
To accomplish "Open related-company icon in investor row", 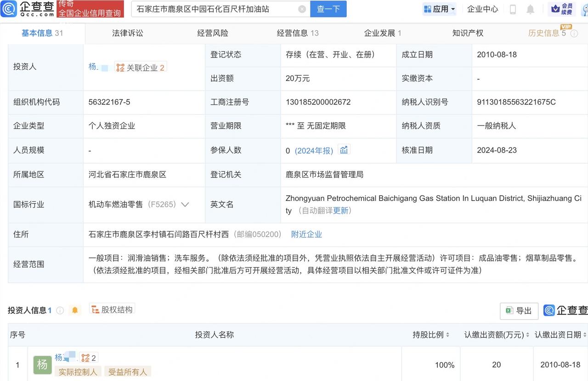I will click(88, 358).
